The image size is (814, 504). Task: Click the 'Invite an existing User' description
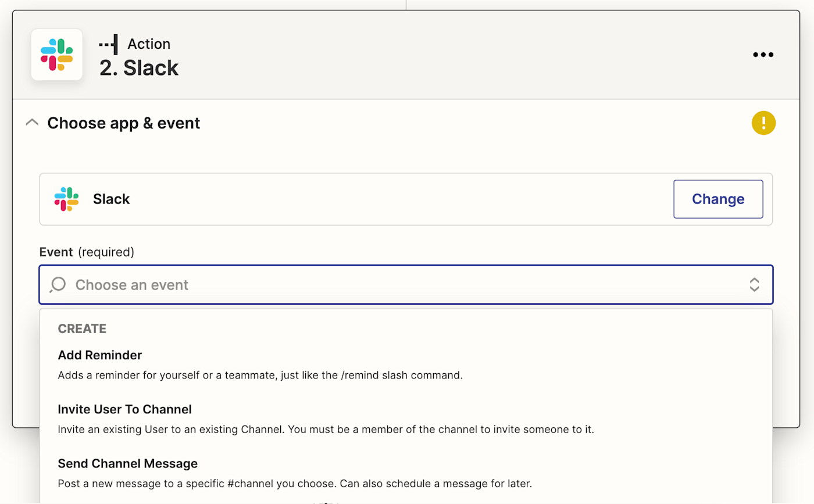click(326, 430)
